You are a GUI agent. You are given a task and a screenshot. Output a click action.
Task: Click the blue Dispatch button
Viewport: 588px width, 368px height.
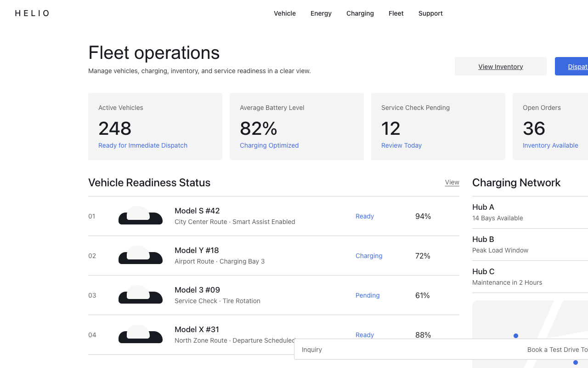pos(571,66)
